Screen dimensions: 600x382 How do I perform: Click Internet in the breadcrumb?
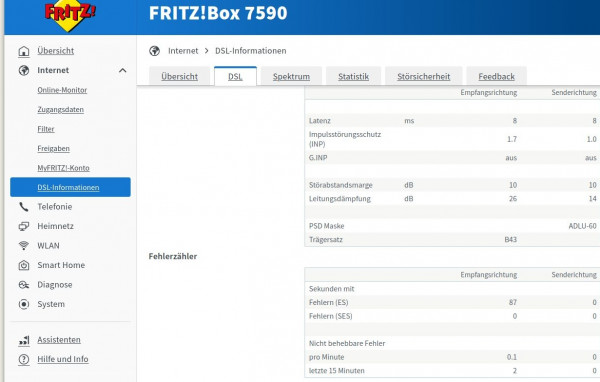coord(183,51)
